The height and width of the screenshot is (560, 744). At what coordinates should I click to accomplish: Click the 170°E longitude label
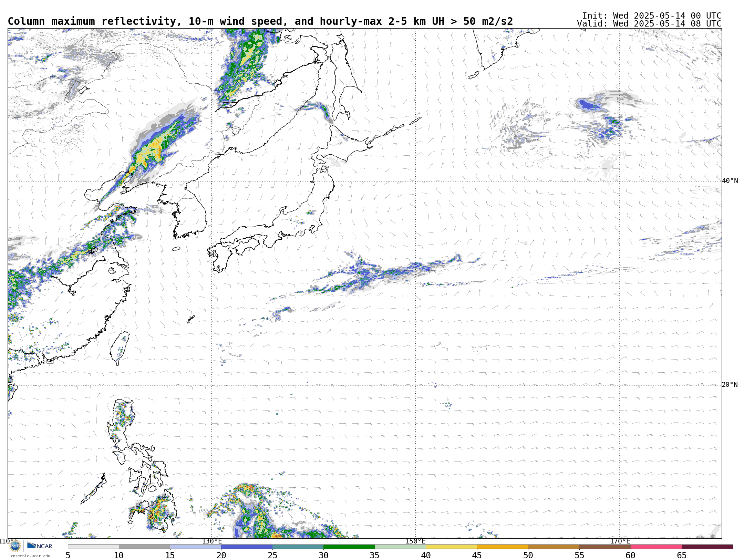click(620, 541)
